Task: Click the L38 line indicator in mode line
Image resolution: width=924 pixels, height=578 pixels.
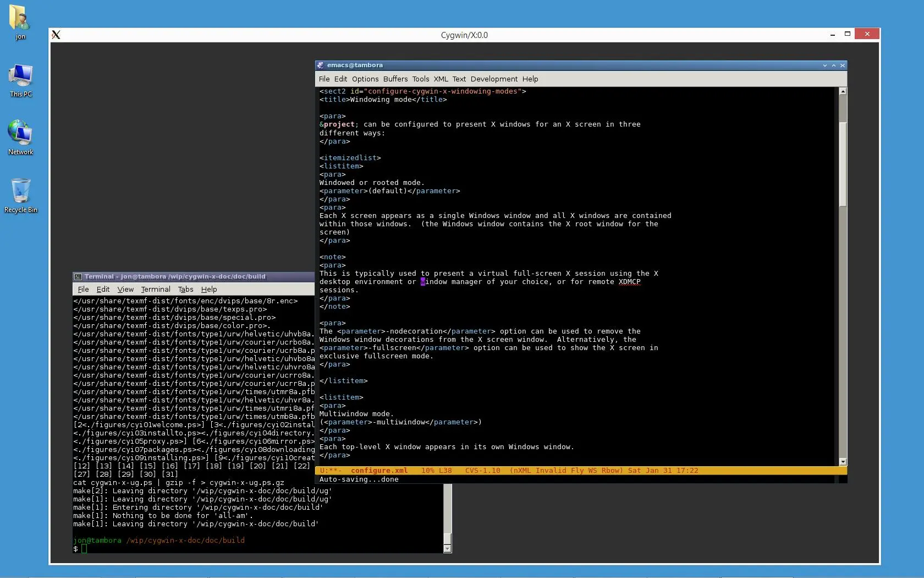Action: [x=445, y=471]
